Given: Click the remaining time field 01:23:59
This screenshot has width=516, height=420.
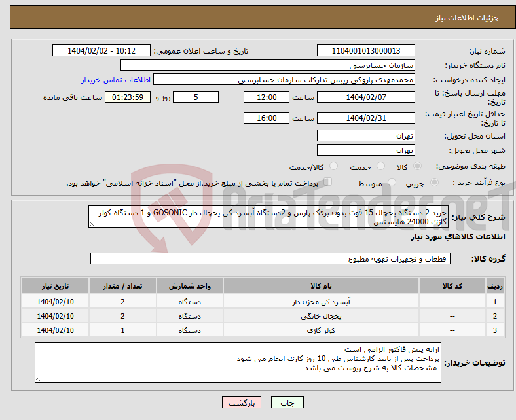Looking at the screenshot, I should click(x=128, y=97).
